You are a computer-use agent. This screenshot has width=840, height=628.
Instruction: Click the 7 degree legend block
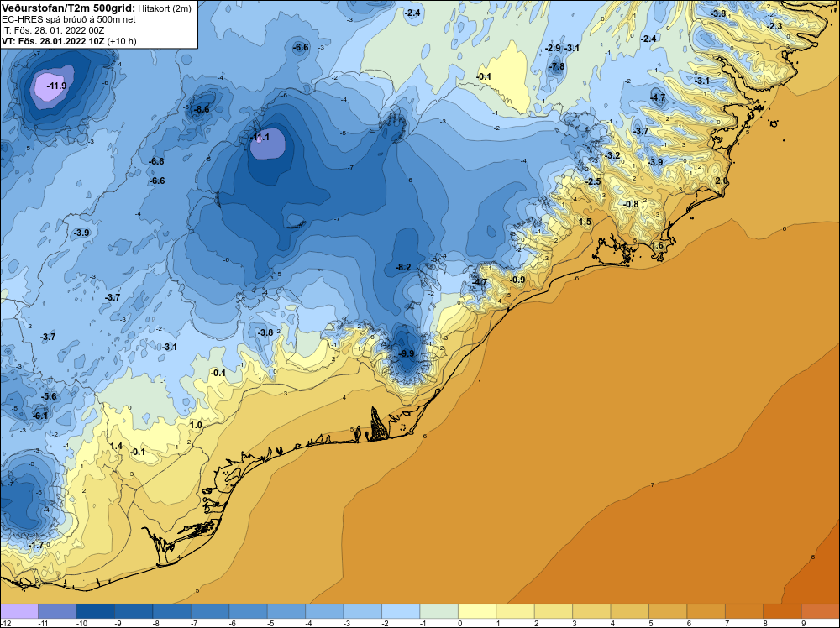(744, 611)
